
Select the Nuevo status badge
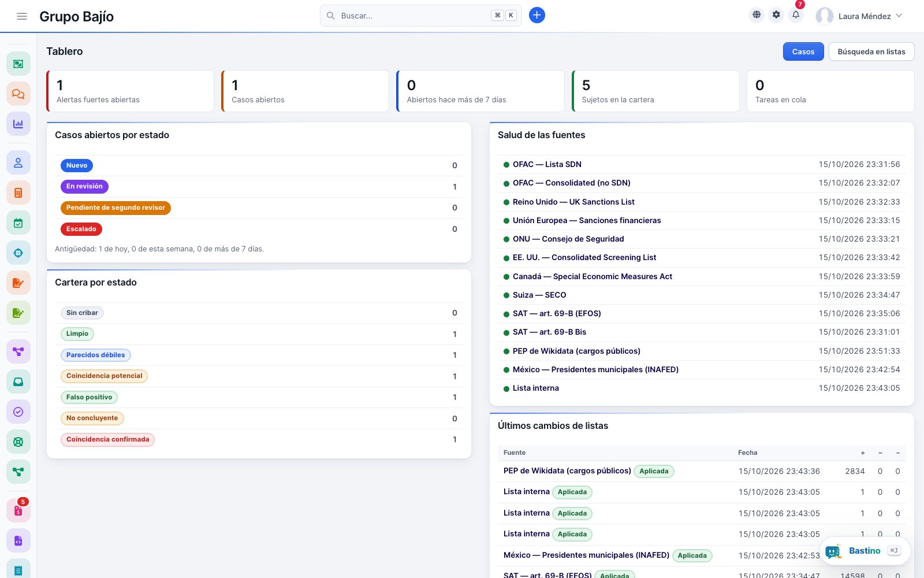click(x=77, y=165)
